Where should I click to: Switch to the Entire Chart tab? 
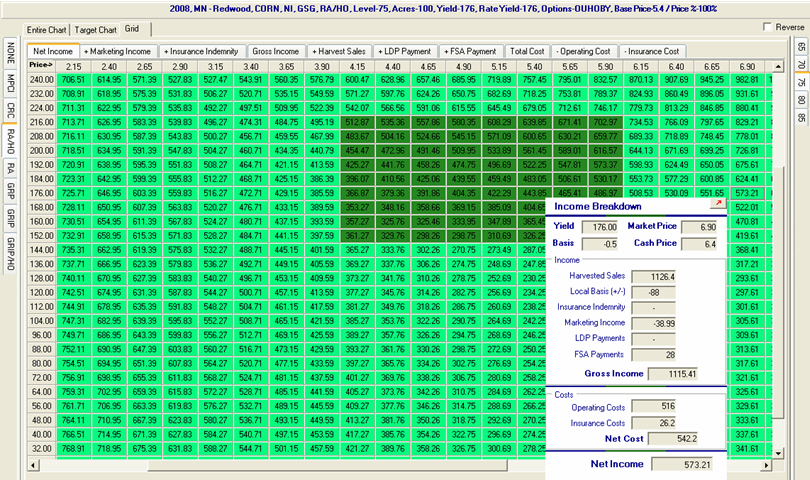(x=46, y=30)
